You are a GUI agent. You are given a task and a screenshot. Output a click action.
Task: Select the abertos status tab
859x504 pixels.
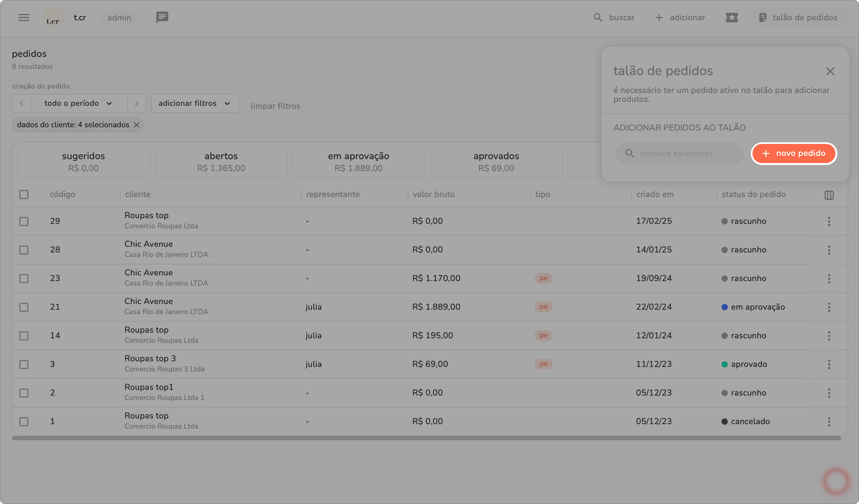click(221, 162)
